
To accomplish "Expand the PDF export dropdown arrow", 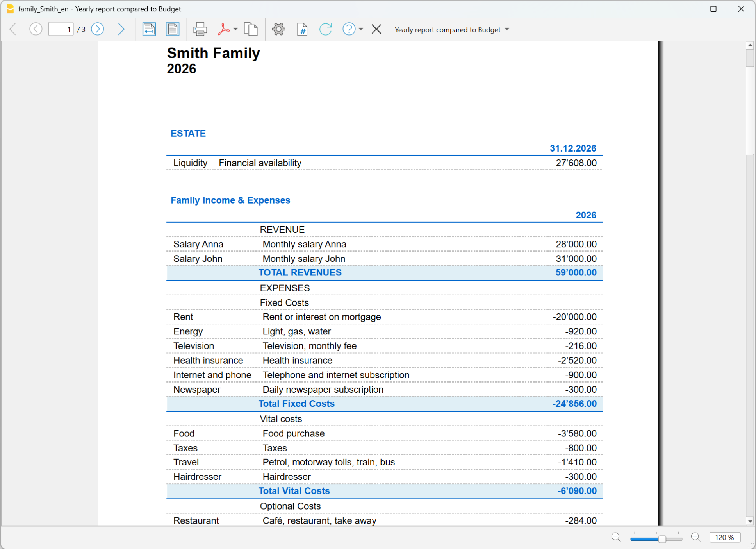I will tap(235, 29).
